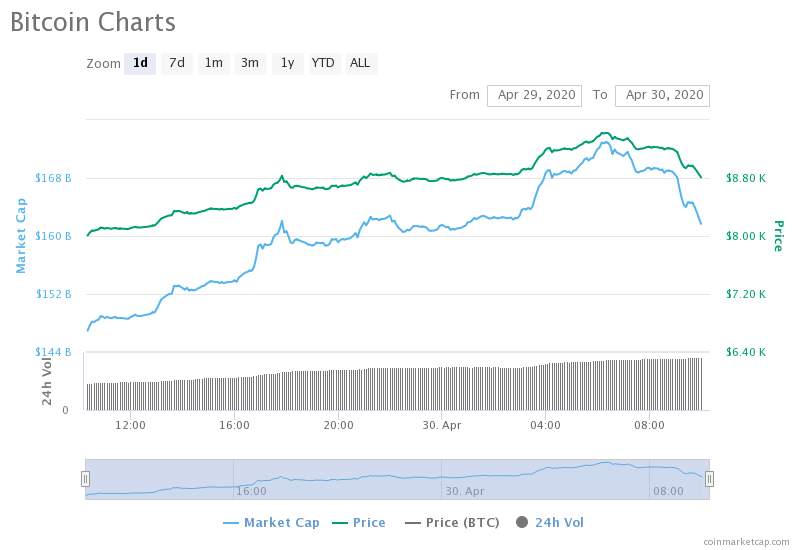Click the $6.40 K price axis label

pyautogui.click(x=746, y=352)
